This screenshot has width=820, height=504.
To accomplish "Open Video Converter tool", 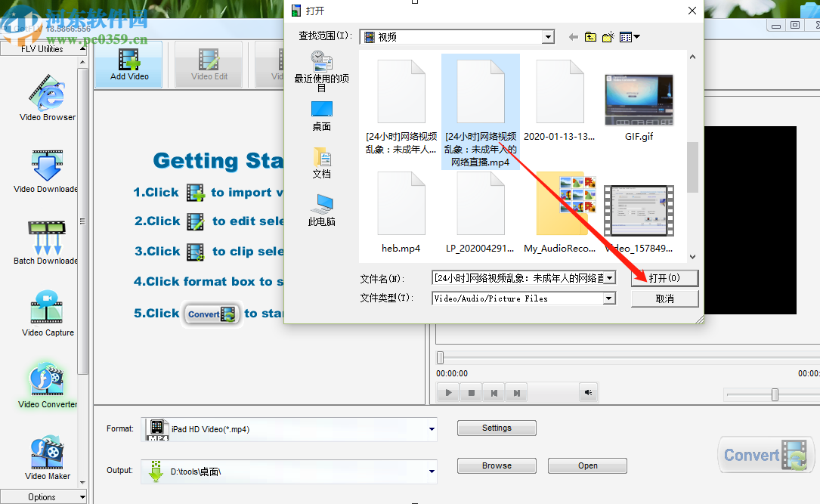I will click(x=47, y=385).
